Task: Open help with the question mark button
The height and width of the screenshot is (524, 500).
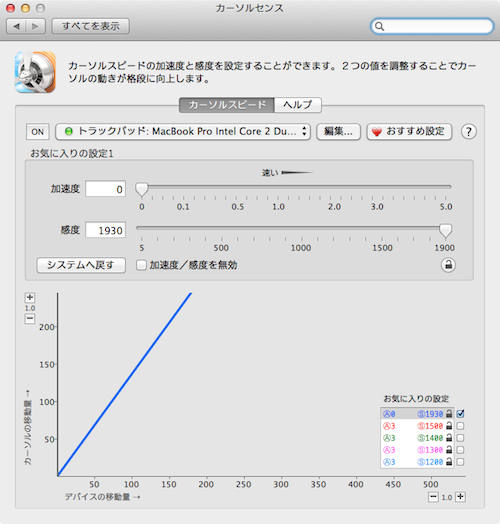Action: coord(469,131)
